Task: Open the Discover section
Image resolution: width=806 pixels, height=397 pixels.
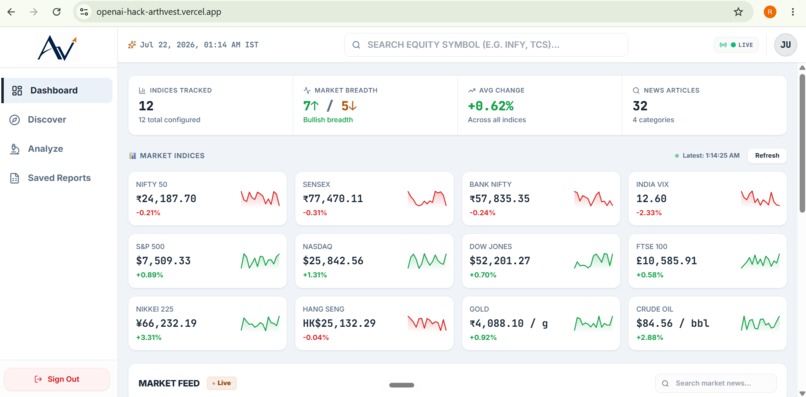Action: [57, 120]
